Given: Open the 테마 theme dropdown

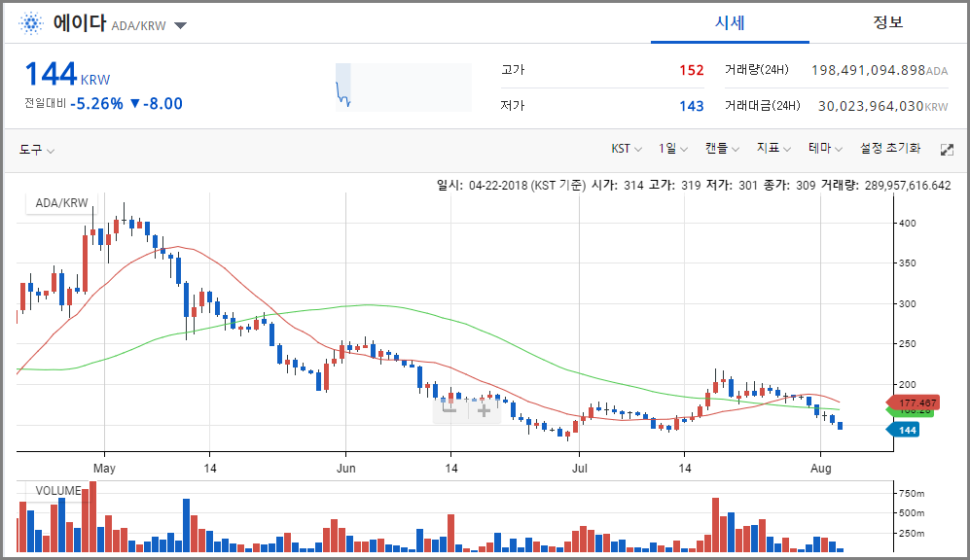Looking at the screenshot, I should (825, 149).
